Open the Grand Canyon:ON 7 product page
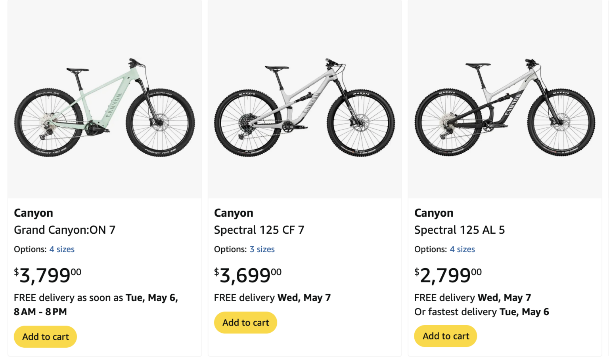The width and height of the screenshot is (609, 364). point(64,230)
